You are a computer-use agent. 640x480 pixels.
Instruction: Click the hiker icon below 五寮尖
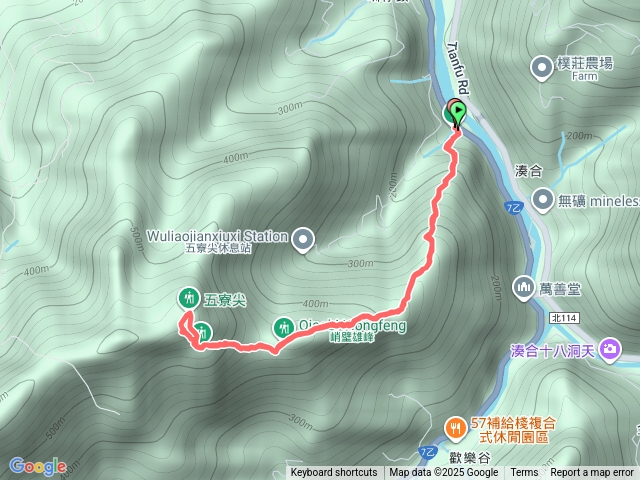tap(203, 333)
